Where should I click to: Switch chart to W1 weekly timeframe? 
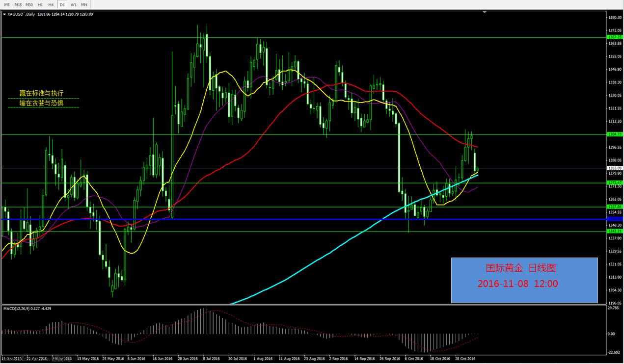coord(73,4)
